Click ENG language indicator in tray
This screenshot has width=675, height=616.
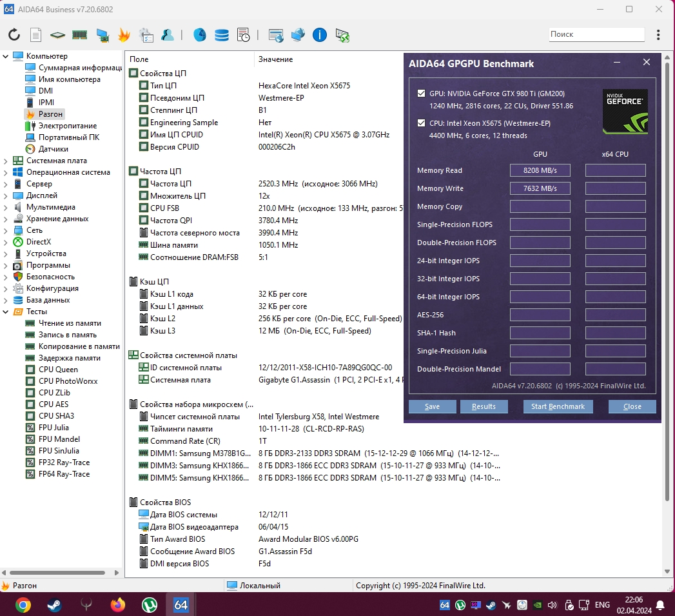[602, 605]
